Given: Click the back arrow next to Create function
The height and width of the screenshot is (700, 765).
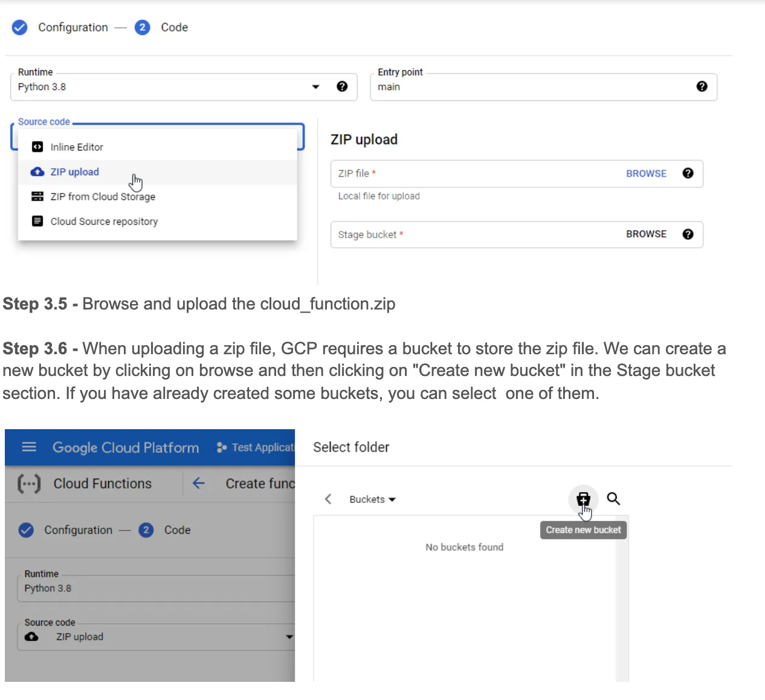Looking at the screenshot, I should click(x=198, y=483).
